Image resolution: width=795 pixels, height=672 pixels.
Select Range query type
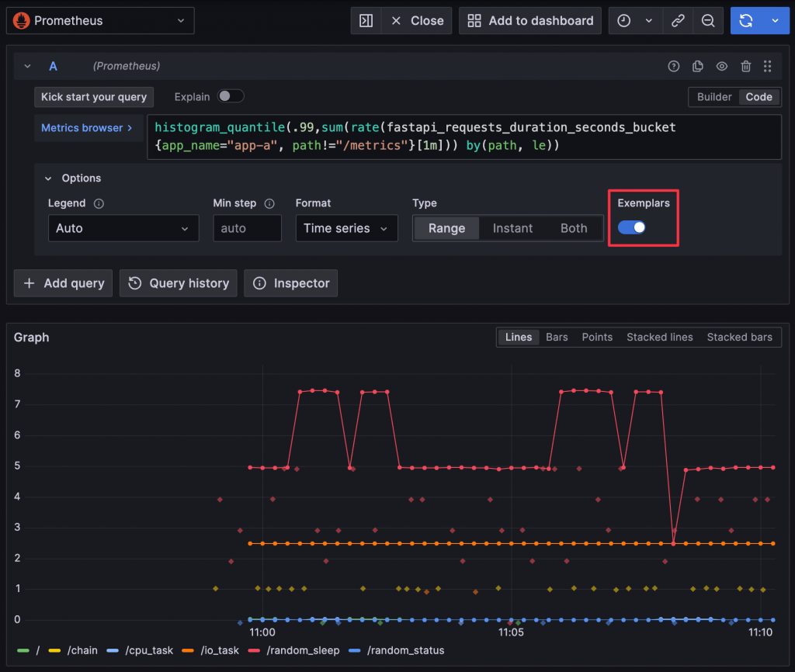click(446, 228)
